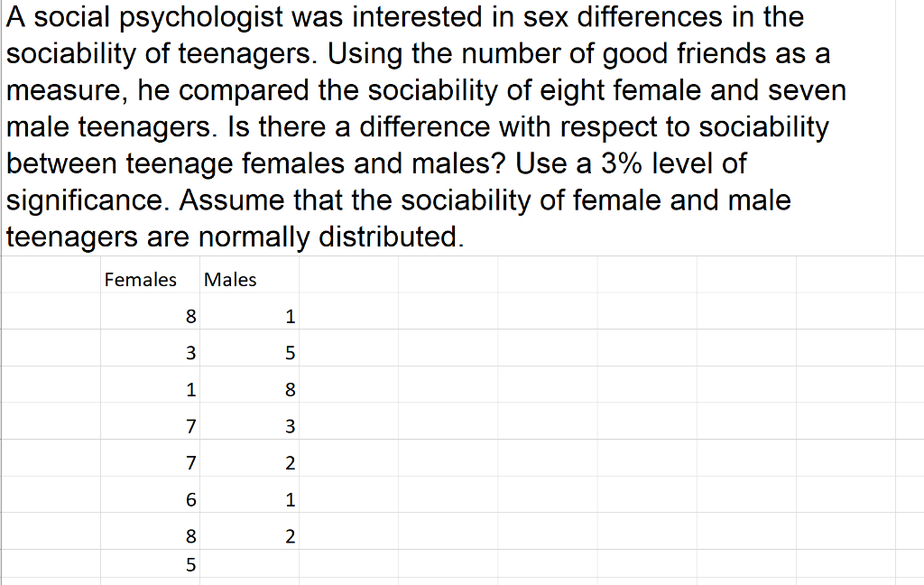Click the last Females cell with 8
This screenshot has height=585, width=924.
pos(150,532)
